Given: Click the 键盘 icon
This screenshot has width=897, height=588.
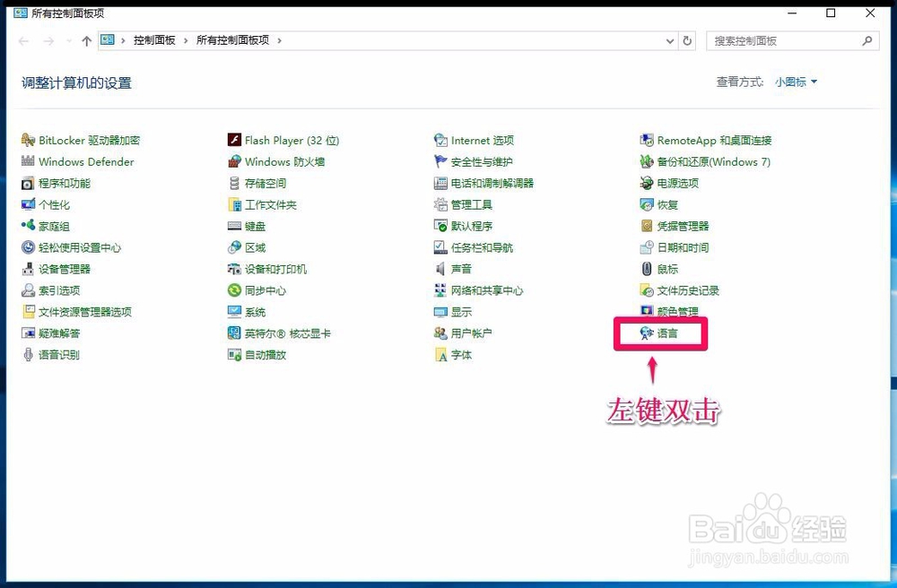Looking at the screenshot, I should point(234,226).
